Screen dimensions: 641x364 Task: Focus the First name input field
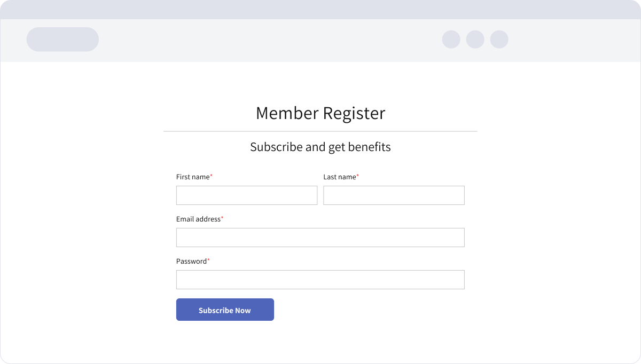coord(246,195)
